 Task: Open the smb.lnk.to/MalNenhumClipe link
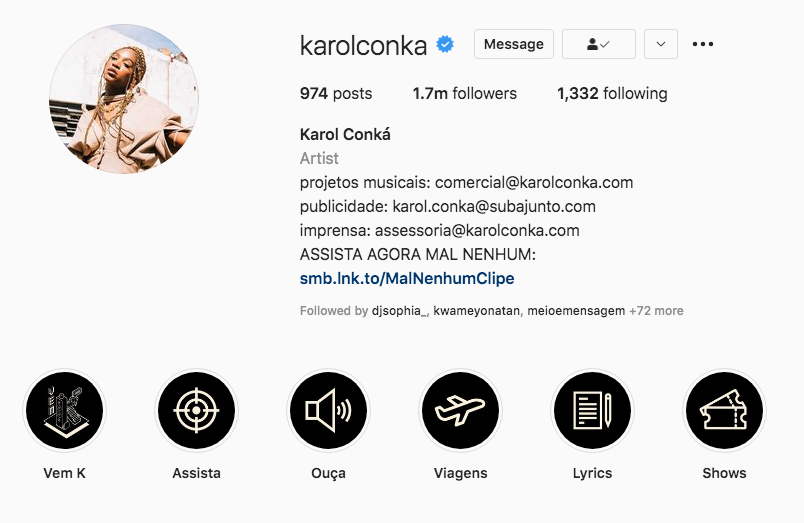point(407,278)
